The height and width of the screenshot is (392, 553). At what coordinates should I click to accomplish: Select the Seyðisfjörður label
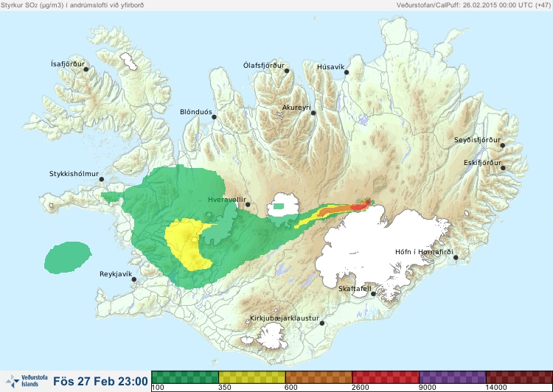(477, 140)
